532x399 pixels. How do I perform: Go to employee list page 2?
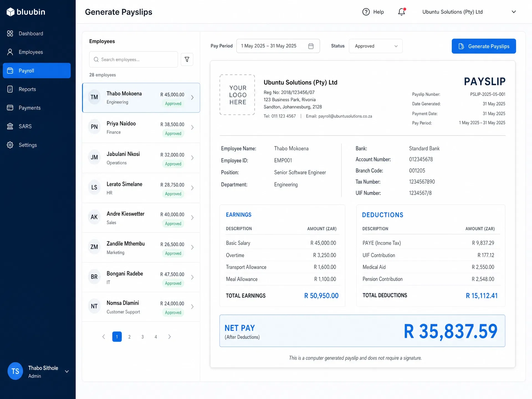pos(129,337)
